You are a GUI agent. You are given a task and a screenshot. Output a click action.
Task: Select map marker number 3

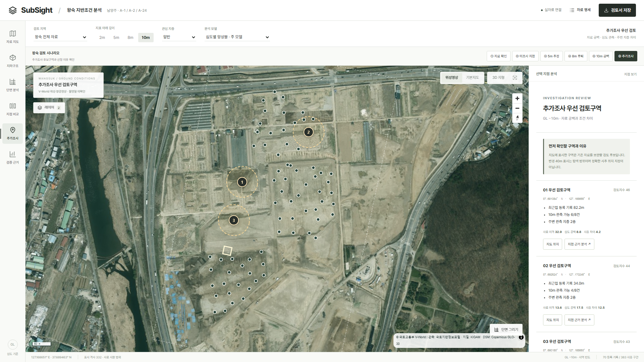[x=234, y=220]
